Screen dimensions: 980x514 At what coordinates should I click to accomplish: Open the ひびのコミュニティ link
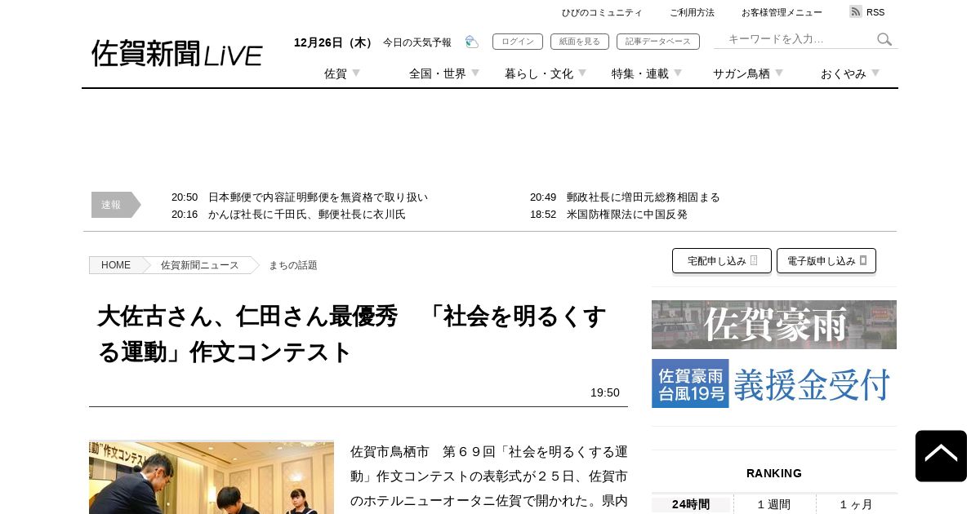(x=602, y=12)
